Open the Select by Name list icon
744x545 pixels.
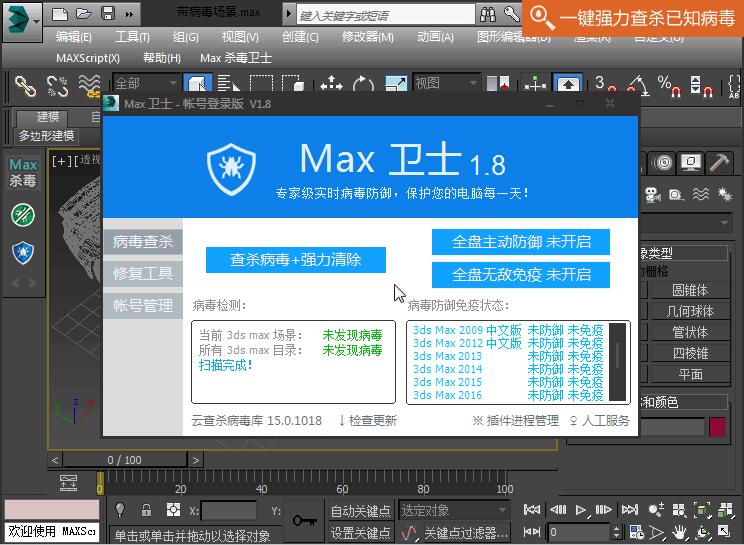click(228, 83)
